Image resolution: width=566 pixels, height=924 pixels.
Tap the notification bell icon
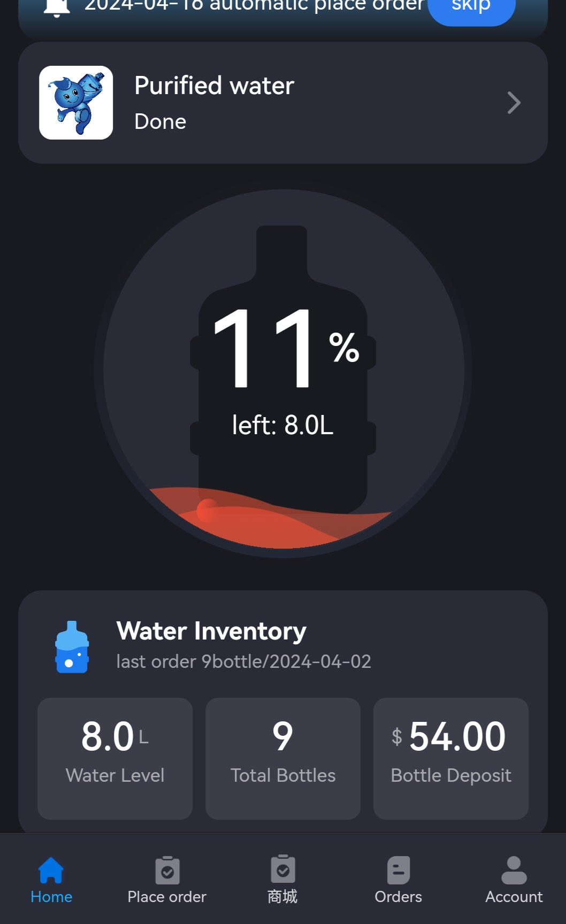coord(57,6)
